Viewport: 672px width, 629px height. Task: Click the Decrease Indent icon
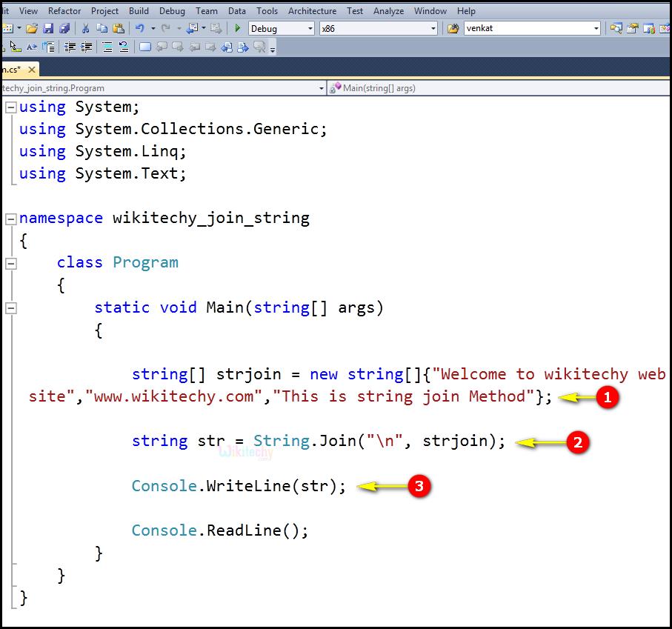coord(70,47)
